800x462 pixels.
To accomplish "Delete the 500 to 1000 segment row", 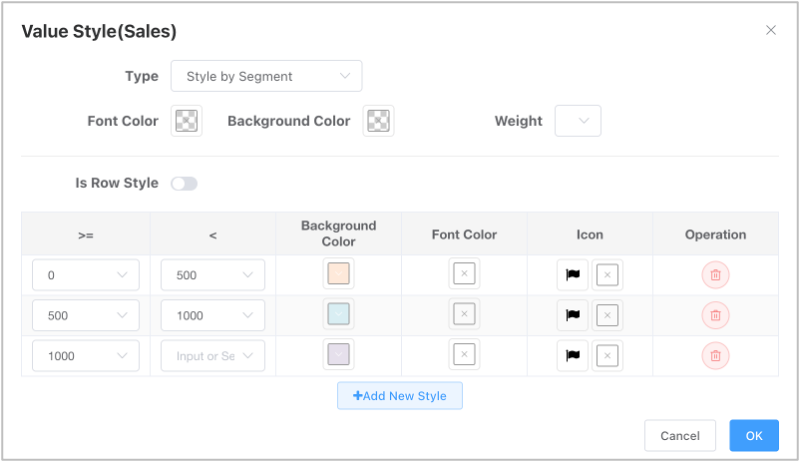I will 715,315.
